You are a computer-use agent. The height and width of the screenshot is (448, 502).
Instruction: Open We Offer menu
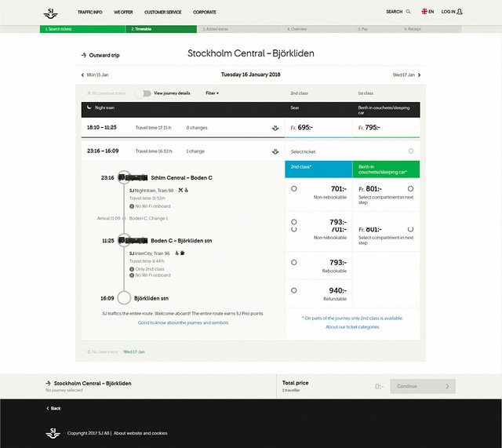pyautogui.click(x=123, y=13)
